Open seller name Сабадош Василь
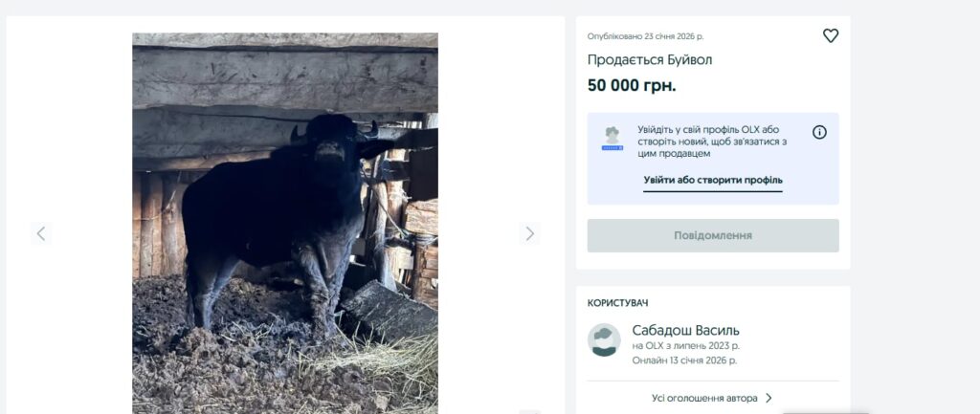This screenshot has height=414, width=980. point(685,330)
